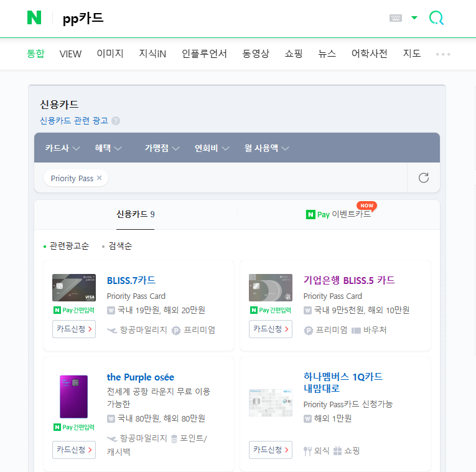Click the purple card thumbnail image
The width and height of the screenshot is (476, 472).
click(74, 397)
